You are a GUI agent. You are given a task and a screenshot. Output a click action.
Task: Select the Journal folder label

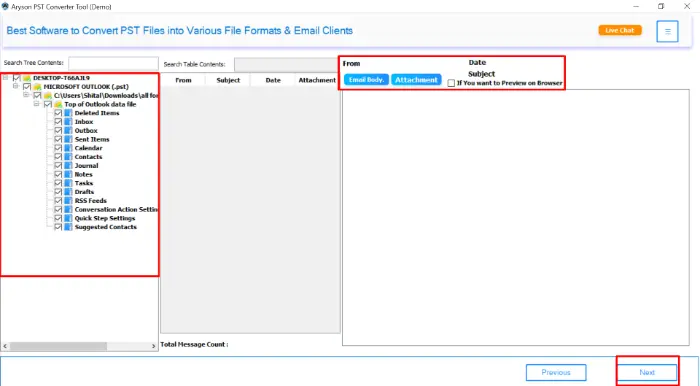pos(87,166)
